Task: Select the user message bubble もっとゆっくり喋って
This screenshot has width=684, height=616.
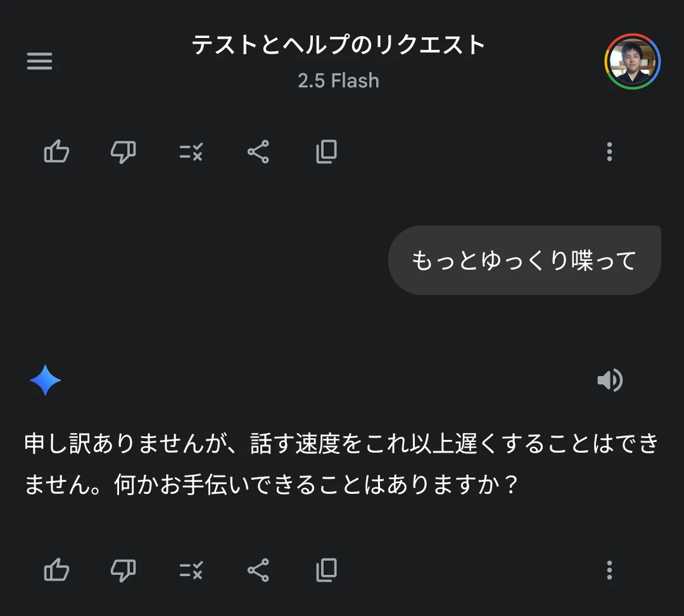Action: point(524,260)
